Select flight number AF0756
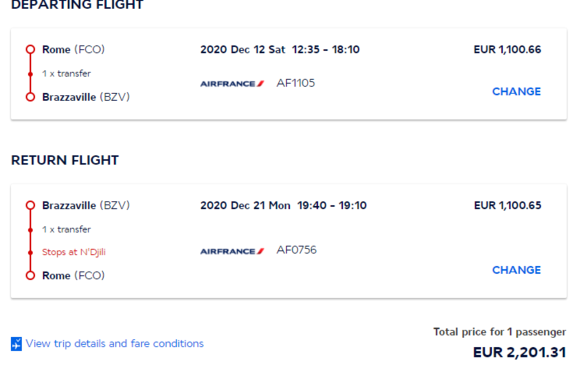 [x=296, y=250]
